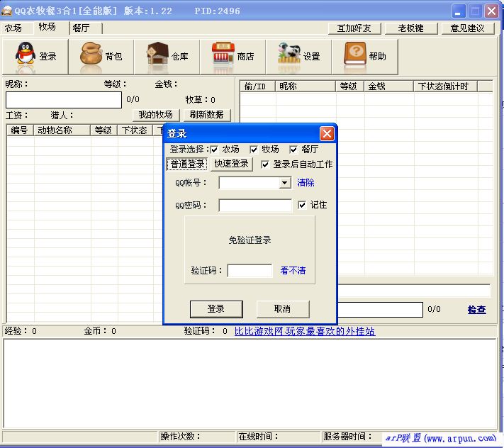This screenshot has height=448, width=504.
Task: Minimize the QQ农牧餐3合1 main window
Action: pyautogui.click(x=459, y=11)
